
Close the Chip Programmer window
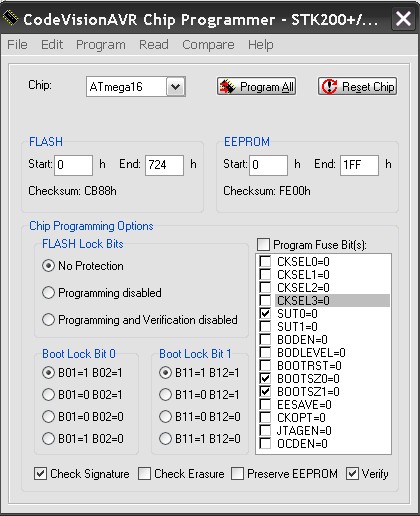tap(403, 19)
